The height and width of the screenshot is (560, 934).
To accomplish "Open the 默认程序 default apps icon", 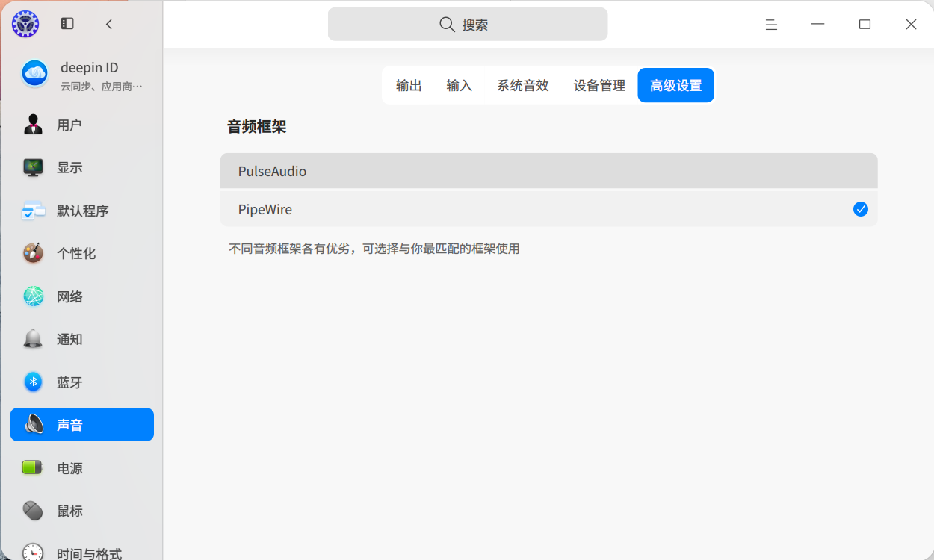I will tap(33, 211).
